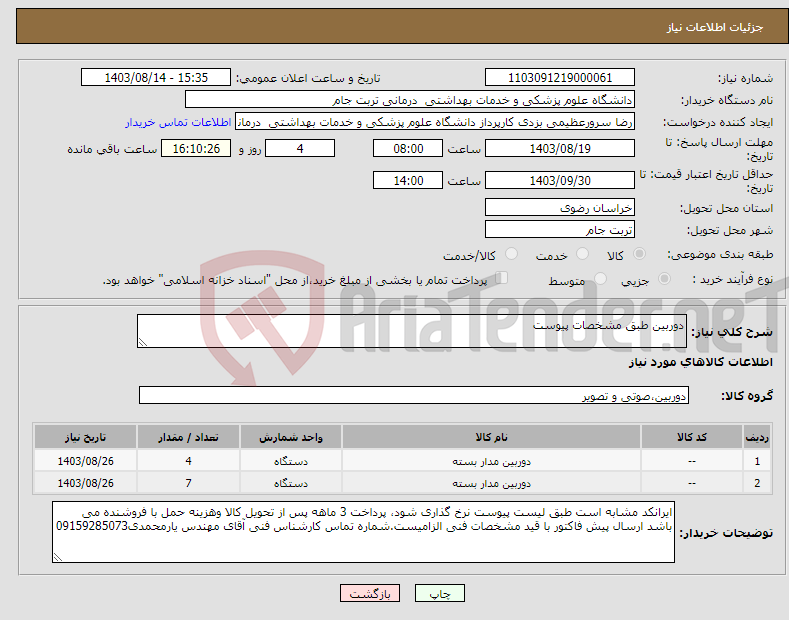Click row 2 need date 1403/08/26
This screenshot has height=620, width=789.
tap(85, 483)
